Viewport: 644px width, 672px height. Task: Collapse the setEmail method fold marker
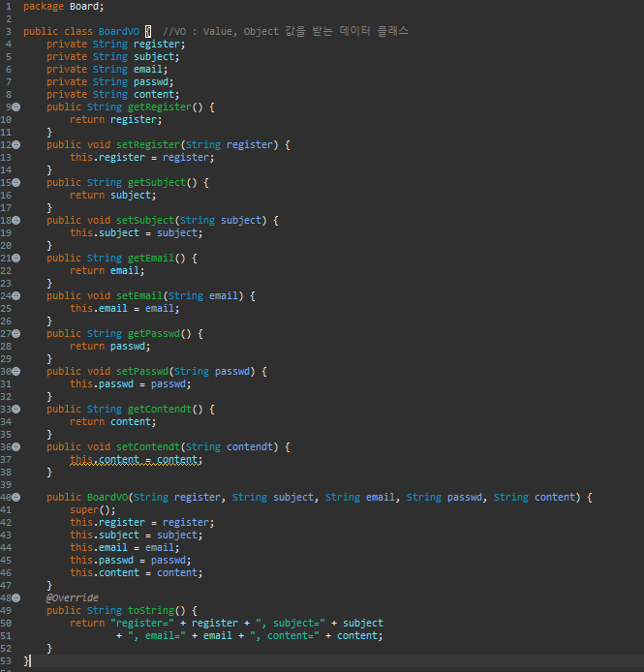pos(16,295)
